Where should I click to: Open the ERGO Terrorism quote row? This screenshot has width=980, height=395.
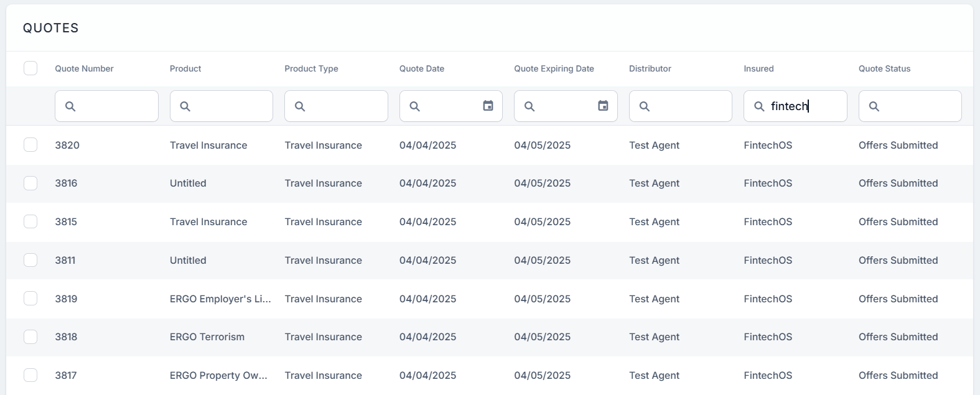(207, 337)
